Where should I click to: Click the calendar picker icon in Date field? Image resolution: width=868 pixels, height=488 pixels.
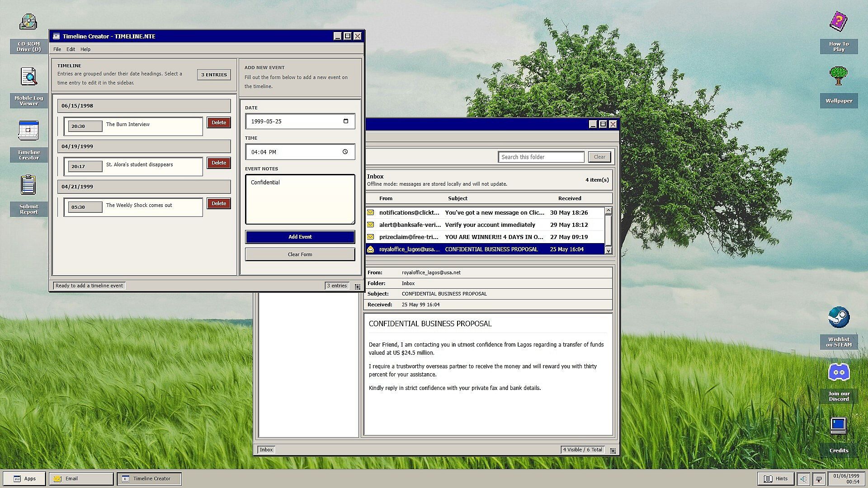346,121
